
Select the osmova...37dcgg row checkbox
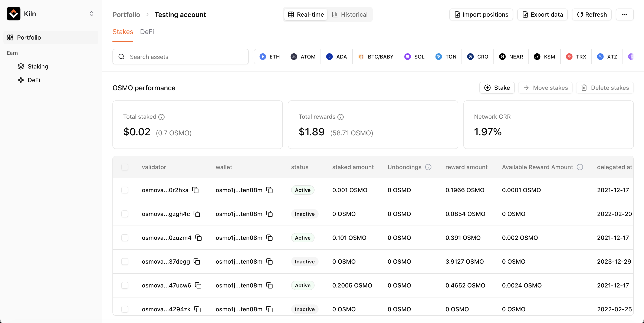125,262
